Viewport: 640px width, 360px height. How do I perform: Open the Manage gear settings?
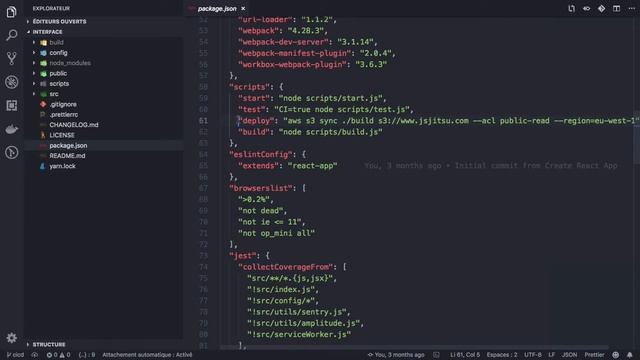coord(11,338)
